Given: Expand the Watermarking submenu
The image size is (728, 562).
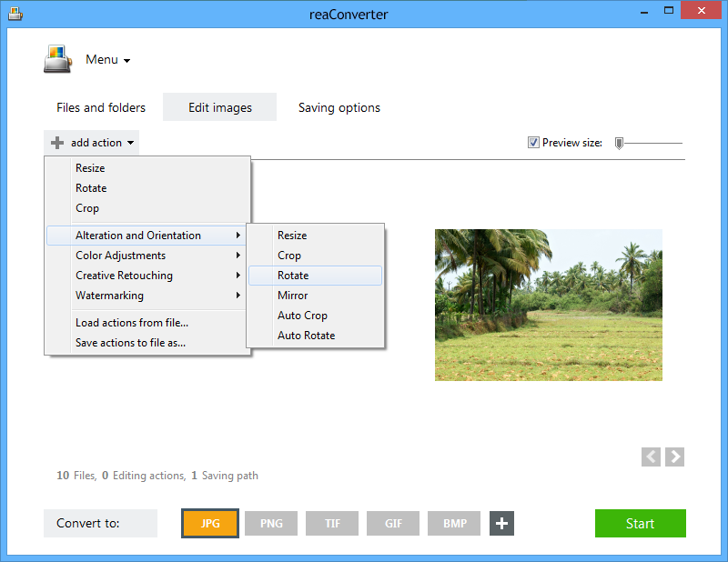Looking at the screenshot, I should (146, 296).
